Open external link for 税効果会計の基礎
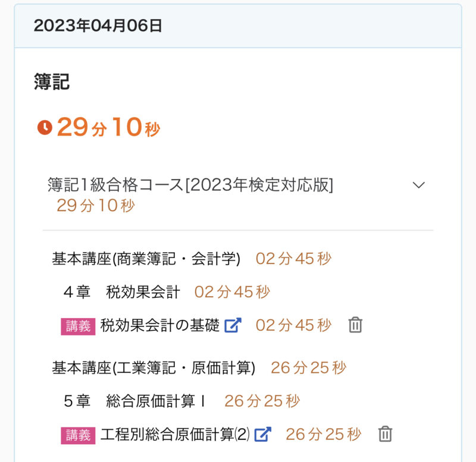 233,325
